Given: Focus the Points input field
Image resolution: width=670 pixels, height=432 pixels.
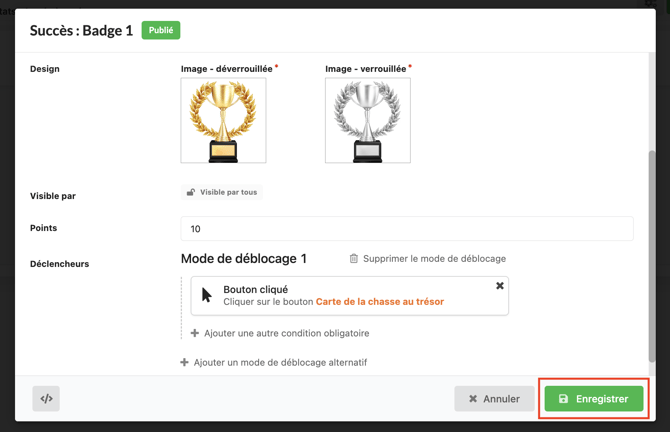Looking at the screenshot, I should click(406, 229).
